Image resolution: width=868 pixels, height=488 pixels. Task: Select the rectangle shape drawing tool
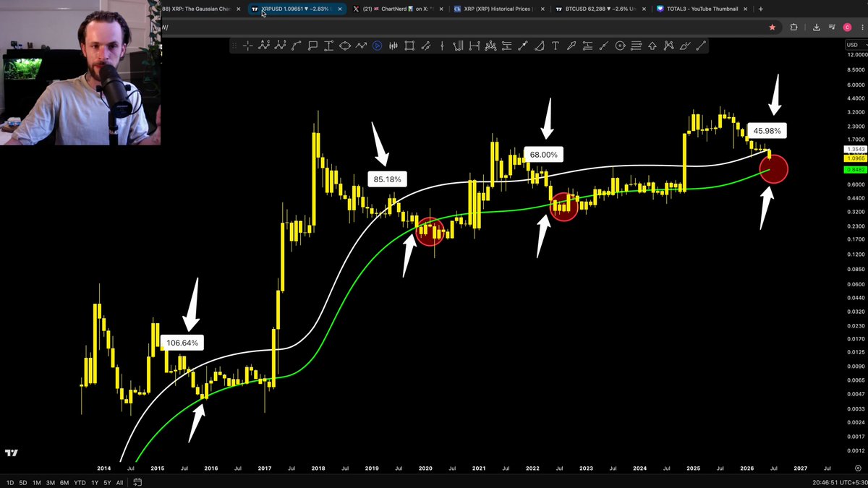point(409,46)
